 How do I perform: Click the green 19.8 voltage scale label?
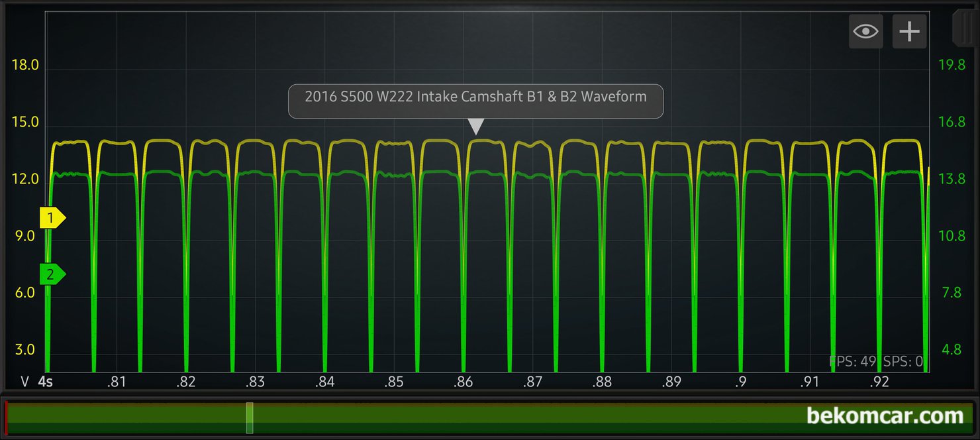[x=952, y=66]
